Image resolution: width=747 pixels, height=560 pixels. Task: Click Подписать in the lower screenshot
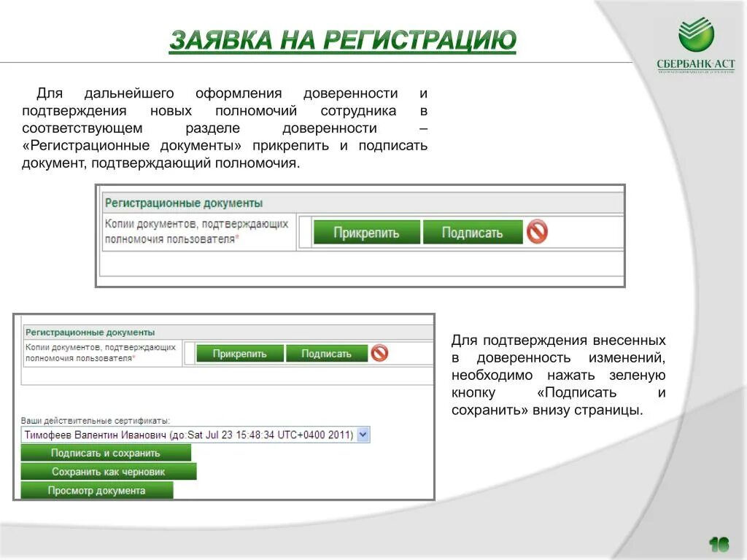click(x=326, y=354)
